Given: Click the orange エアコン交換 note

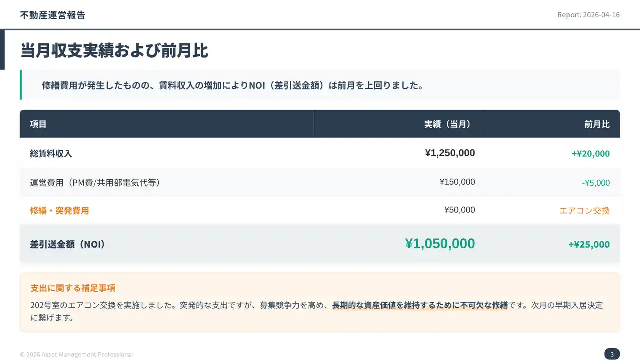Looking at the screenshot, I should point(584,211).
